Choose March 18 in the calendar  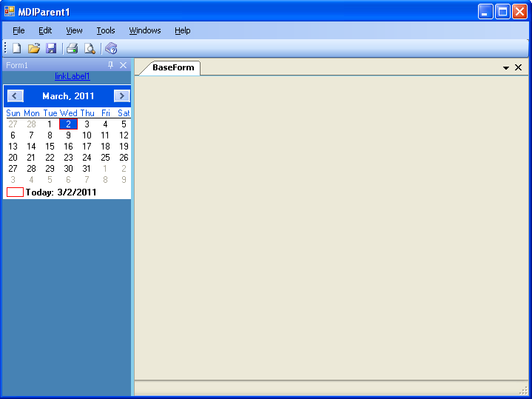(105, 147)
